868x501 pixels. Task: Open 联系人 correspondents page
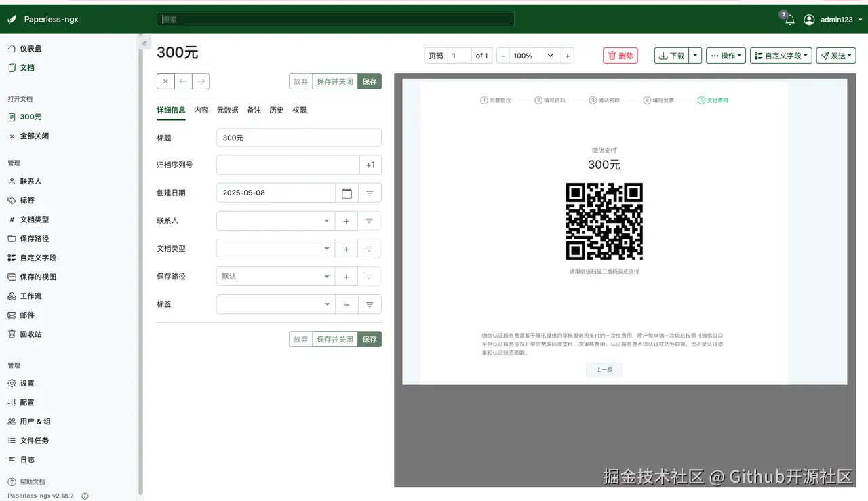pos(25,182)
